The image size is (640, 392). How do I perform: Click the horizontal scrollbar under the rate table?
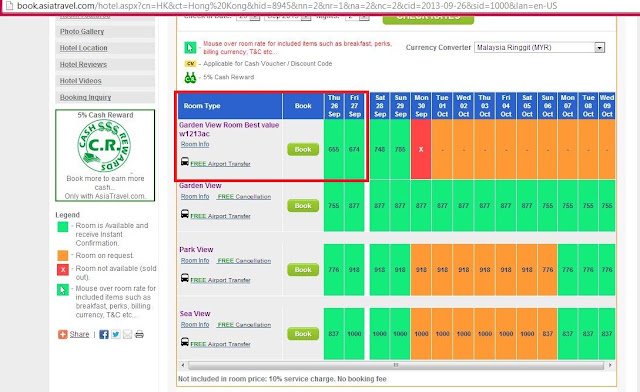coord(396,365)
